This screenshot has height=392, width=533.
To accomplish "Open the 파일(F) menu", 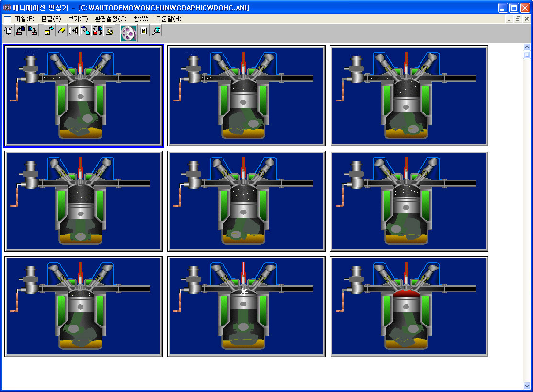I will click(24, 19).
